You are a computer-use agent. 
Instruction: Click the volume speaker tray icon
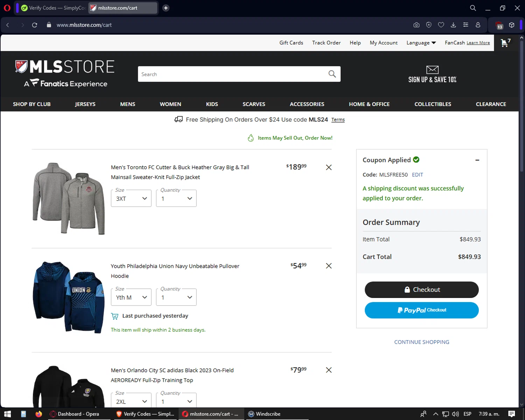[x=455, y=414]
